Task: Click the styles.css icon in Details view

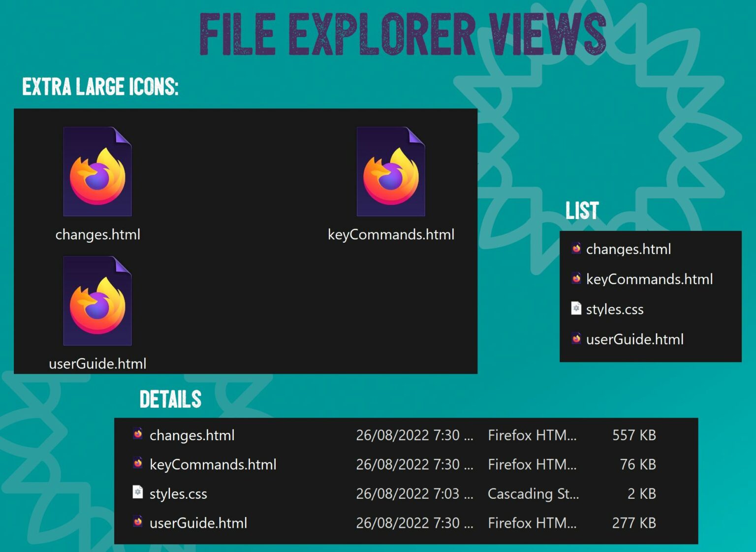Action: coord(138,492)
